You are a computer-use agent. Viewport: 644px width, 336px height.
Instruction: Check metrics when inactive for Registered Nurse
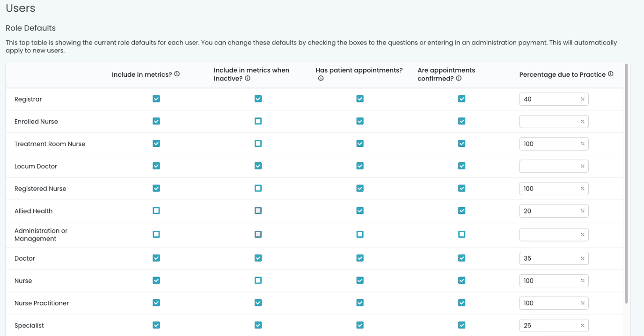tap(258, 188)
